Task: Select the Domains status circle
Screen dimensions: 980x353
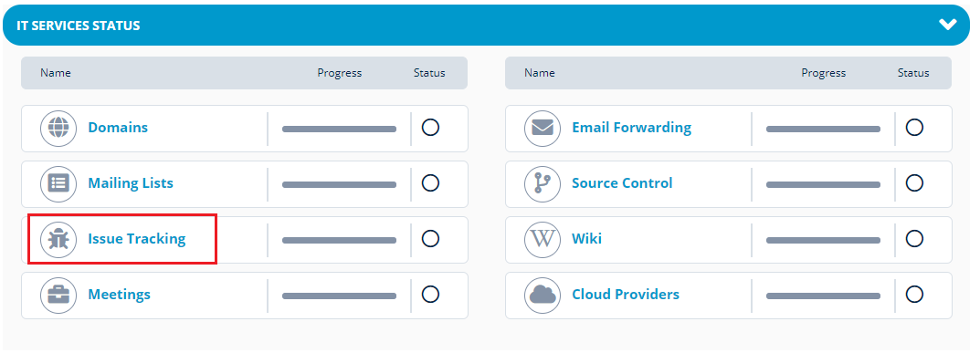Action: point(430,128)
